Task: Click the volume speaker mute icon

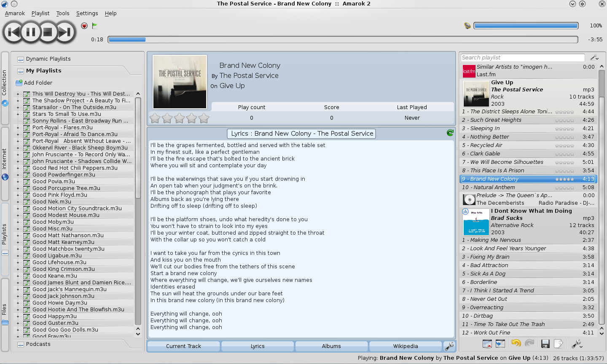Action: click(x=467, y=26)
